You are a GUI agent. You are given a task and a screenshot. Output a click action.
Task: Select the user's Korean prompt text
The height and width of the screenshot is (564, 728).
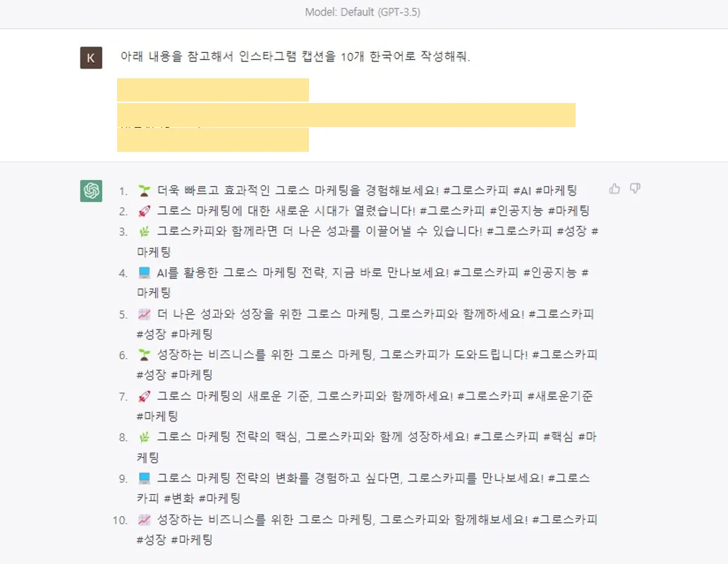click(x=296, y=58)
